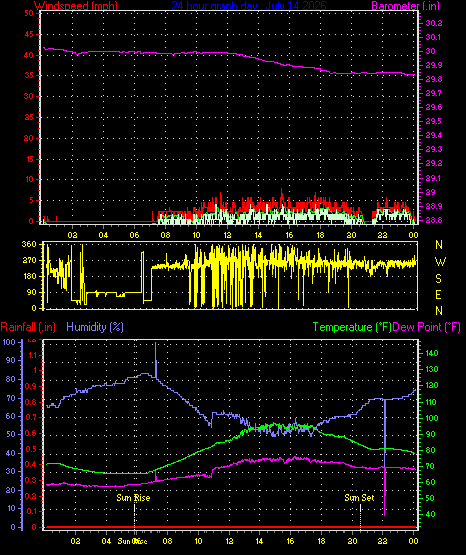Screen dimensions: 466x555
Task: Select the "Humidity (%)" legend label
Action: coord(95,327)
